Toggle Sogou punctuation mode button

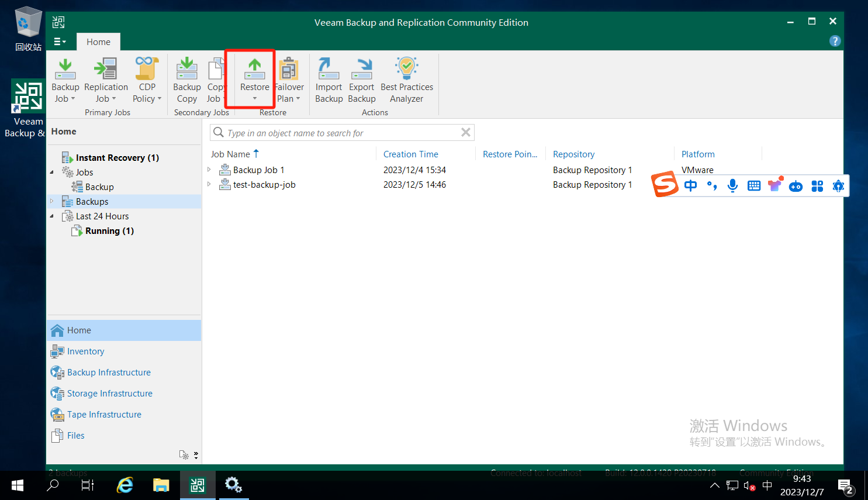(711, 186)
